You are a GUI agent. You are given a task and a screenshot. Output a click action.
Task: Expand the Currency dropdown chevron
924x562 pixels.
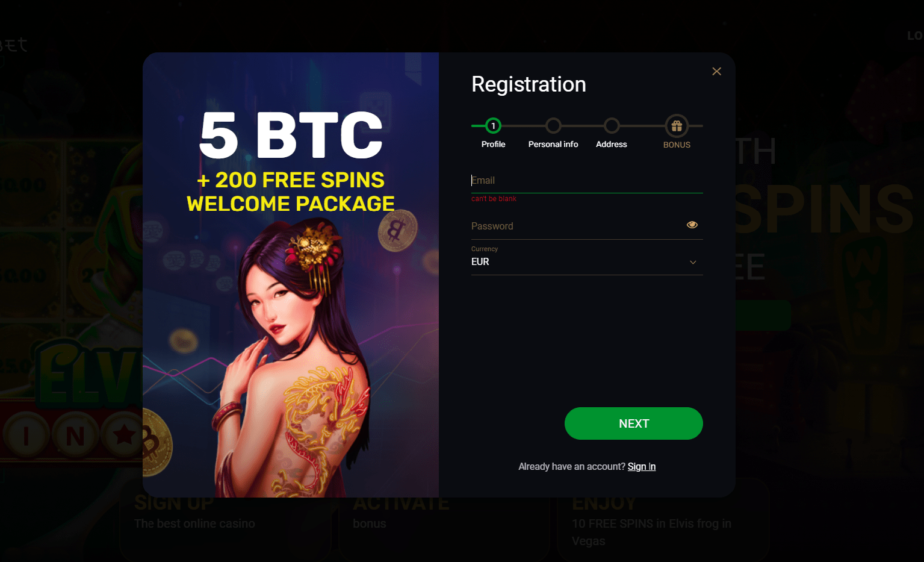[x=693, y=262]
